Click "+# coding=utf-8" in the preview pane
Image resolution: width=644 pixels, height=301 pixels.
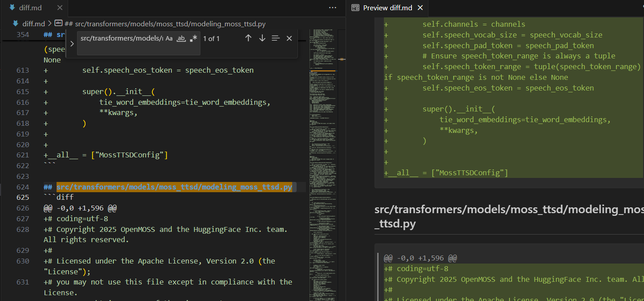pyautogui.click(x=416, y=268)
